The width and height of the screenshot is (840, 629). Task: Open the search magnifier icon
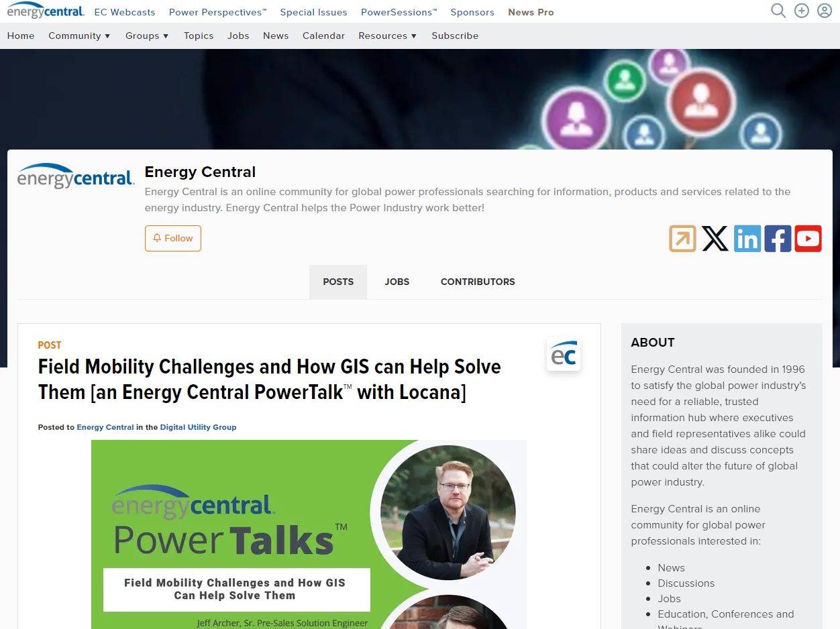click(x=778, y=11)
